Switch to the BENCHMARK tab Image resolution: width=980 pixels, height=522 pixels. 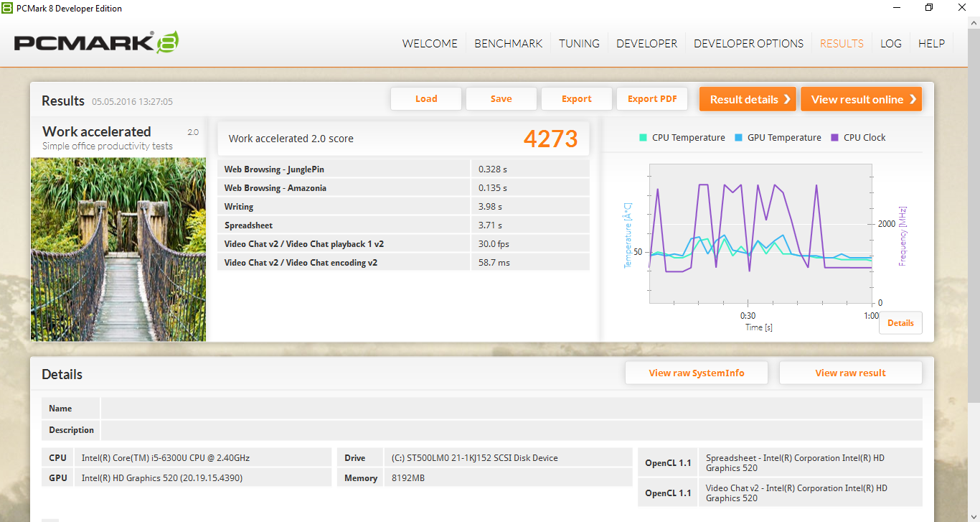(509, 43)
